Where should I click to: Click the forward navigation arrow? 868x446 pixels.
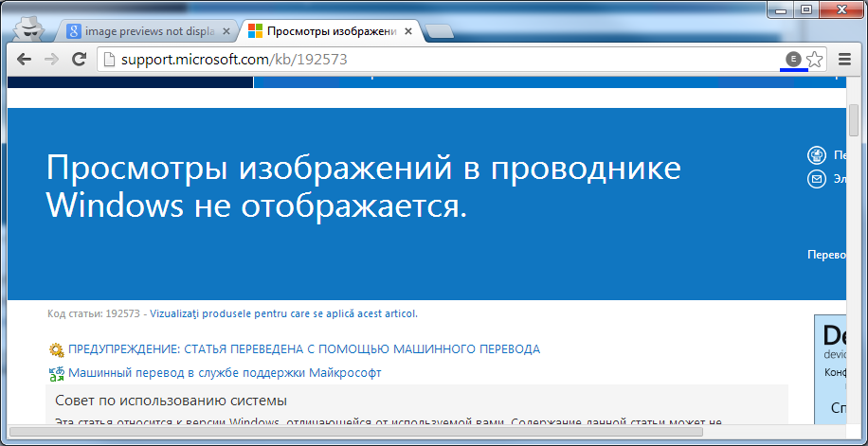click(51, 60)
